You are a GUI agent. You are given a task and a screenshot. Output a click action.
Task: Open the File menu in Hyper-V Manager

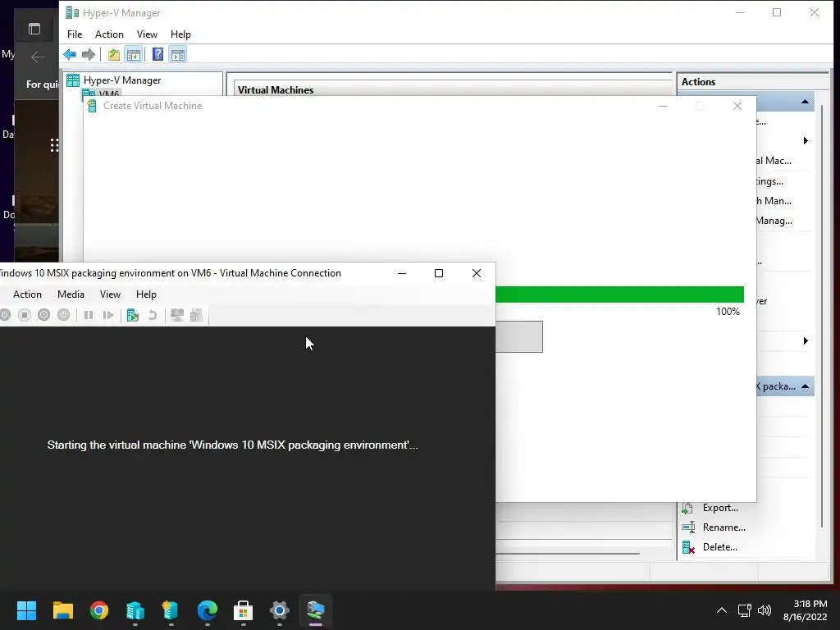click(75, 34)
